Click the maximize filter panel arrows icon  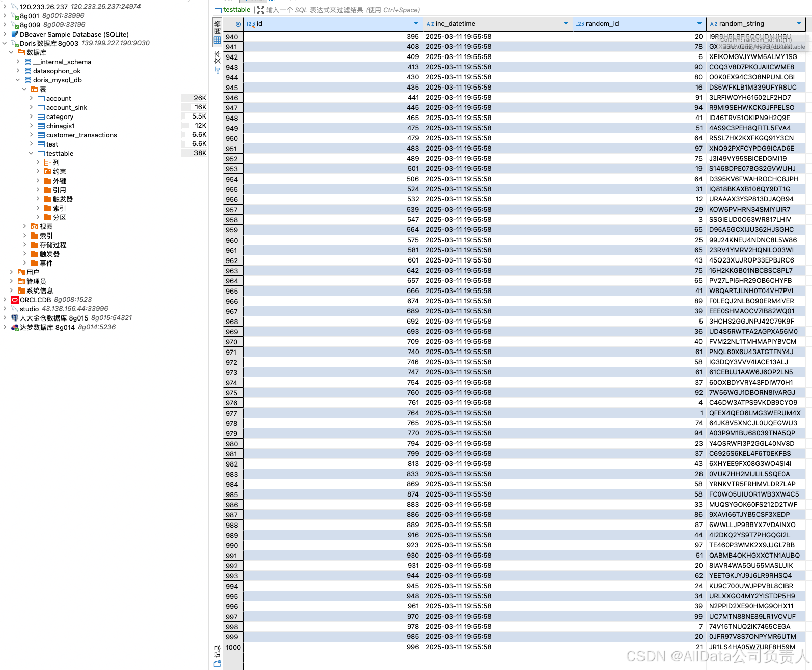260,10
